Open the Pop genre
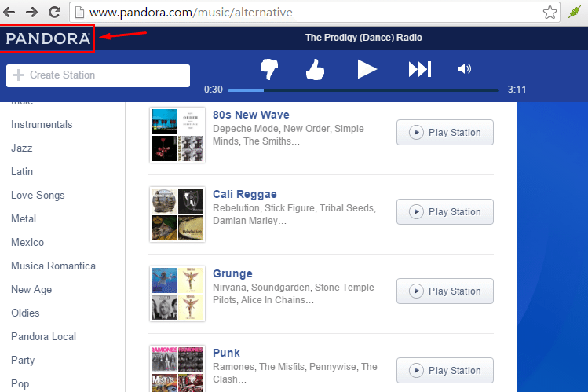Screen dimensions: 588x392 click(x=20, y=383)
